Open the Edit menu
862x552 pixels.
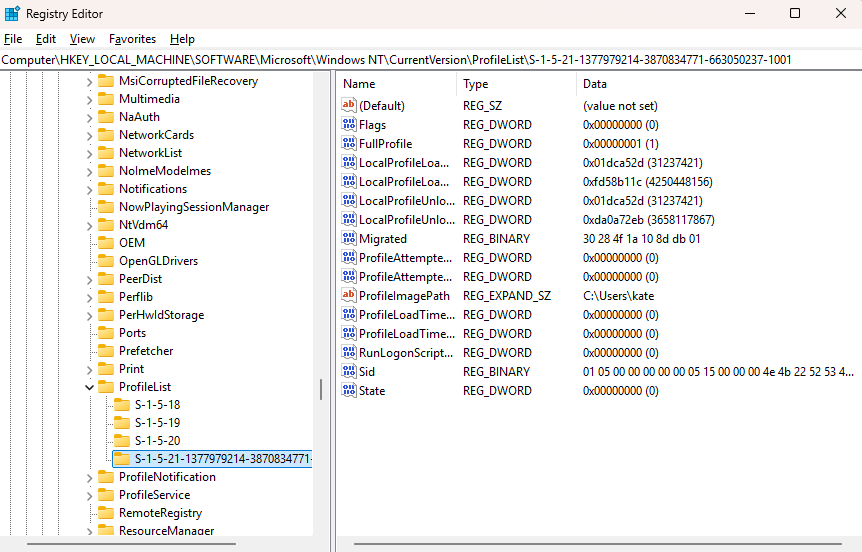click(x=46, y=39)
